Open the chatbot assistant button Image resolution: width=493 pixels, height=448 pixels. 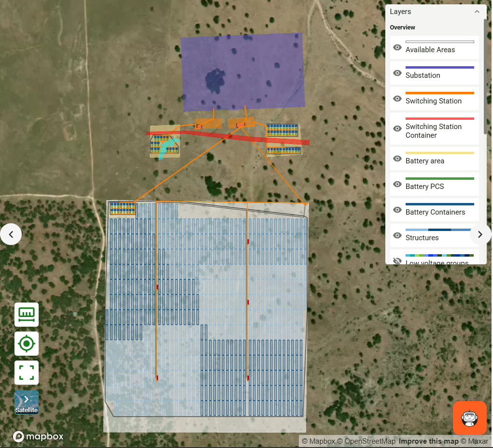pyautogui.click(x=469, y=418)
